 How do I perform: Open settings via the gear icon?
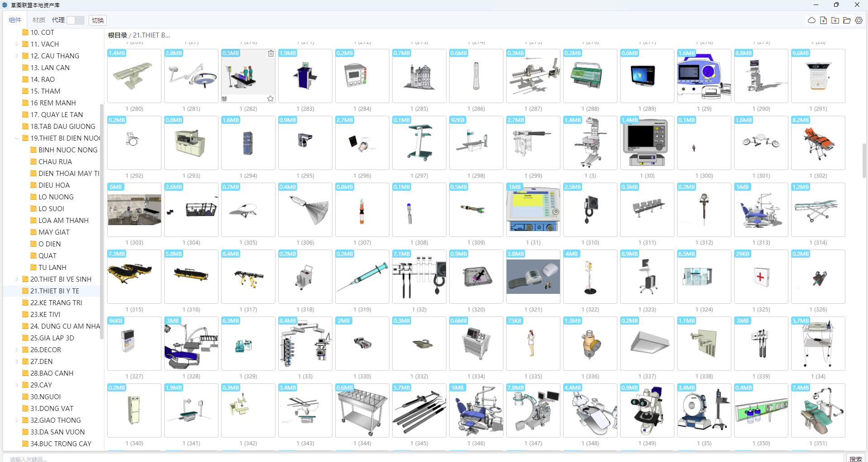pyautogui.click(x=859, y=20)
